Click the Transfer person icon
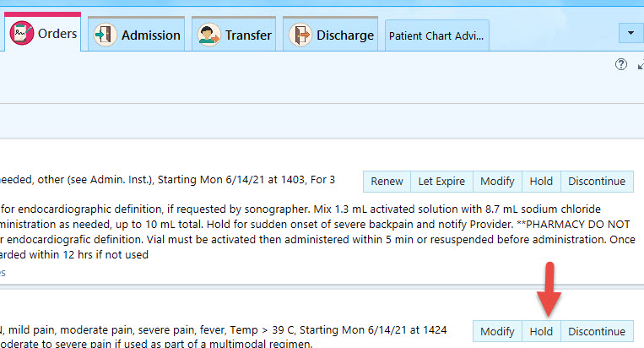The image size is (644, 348). 209,35
